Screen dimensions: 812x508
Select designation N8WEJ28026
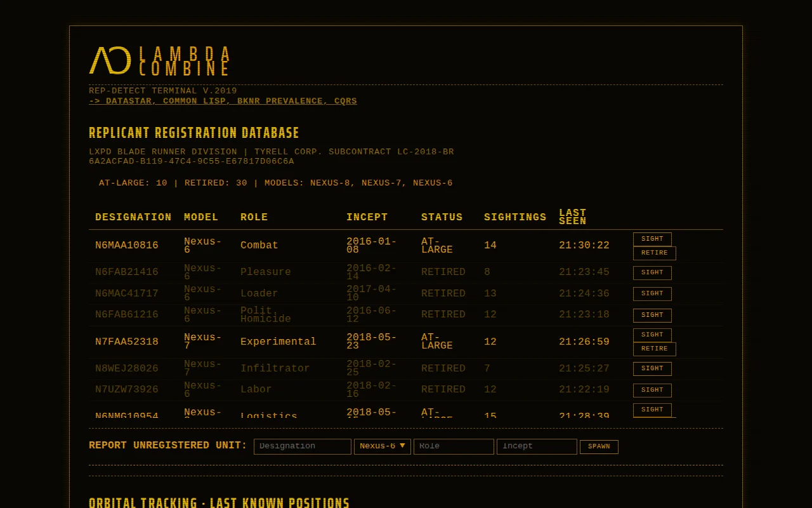point(127,369)
